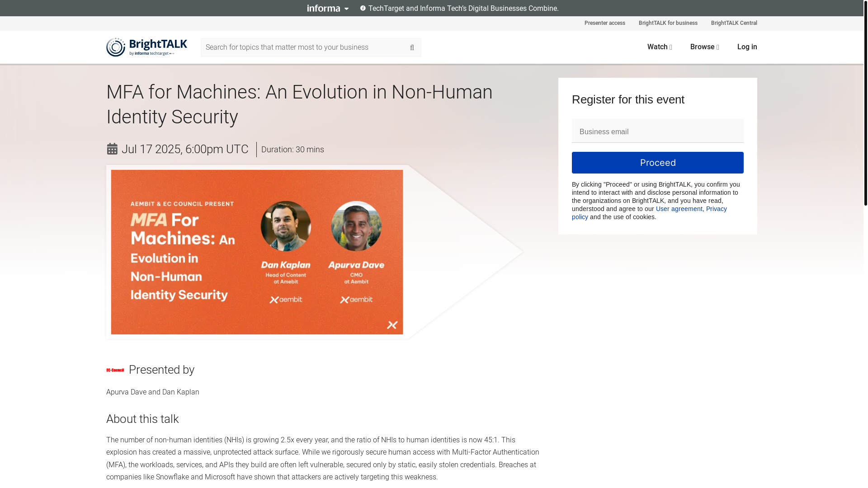Click the EC-Council logo icon
868x488 pixels.
coord(115,370)
